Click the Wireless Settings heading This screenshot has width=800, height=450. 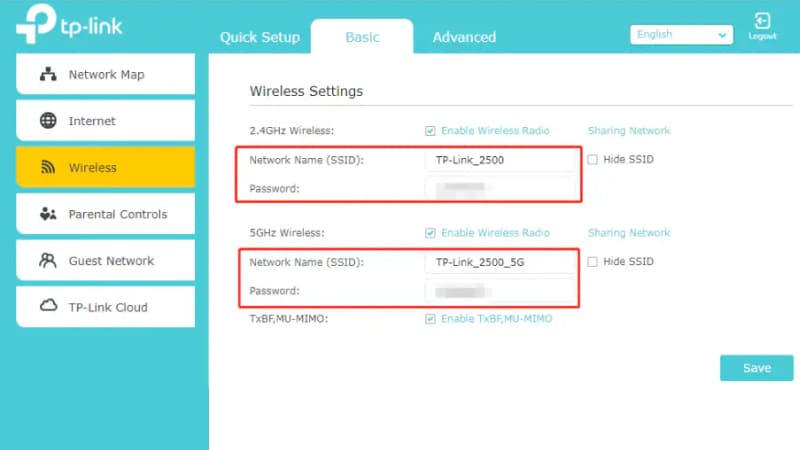point(306,91)
